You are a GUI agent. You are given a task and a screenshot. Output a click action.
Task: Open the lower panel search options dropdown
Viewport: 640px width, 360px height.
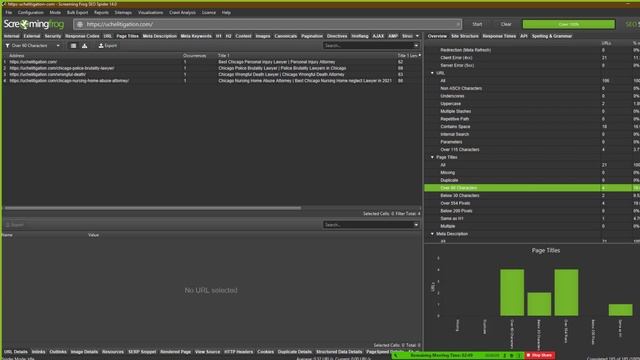tap(416, 225)
